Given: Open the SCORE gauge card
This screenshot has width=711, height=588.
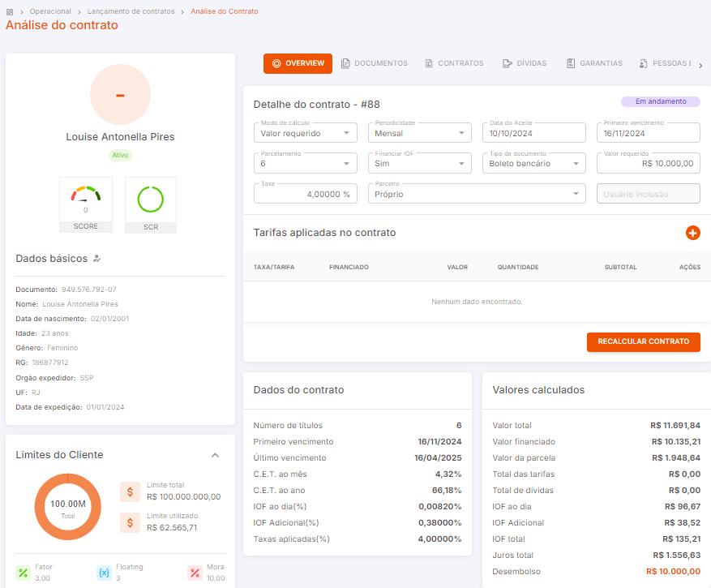Looking at the screenshot, I should (x=86, y=204).
